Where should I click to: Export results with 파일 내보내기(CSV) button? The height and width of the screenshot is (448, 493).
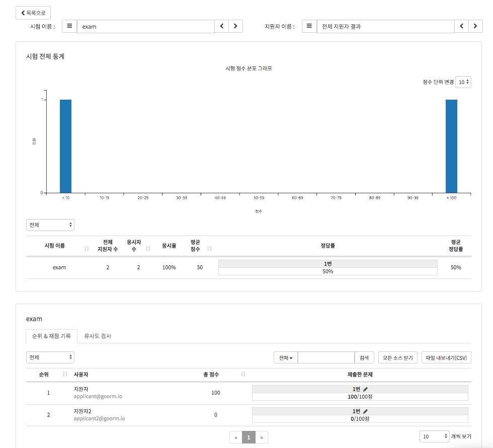446,358
